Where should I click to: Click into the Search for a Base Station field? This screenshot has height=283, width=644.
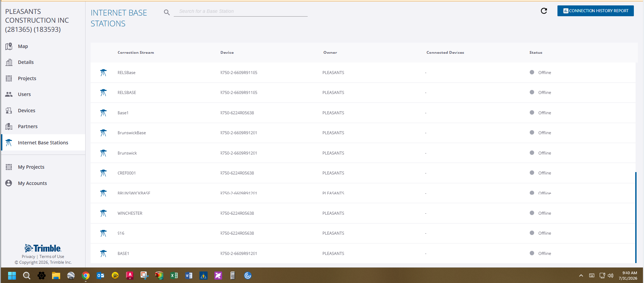240,11
